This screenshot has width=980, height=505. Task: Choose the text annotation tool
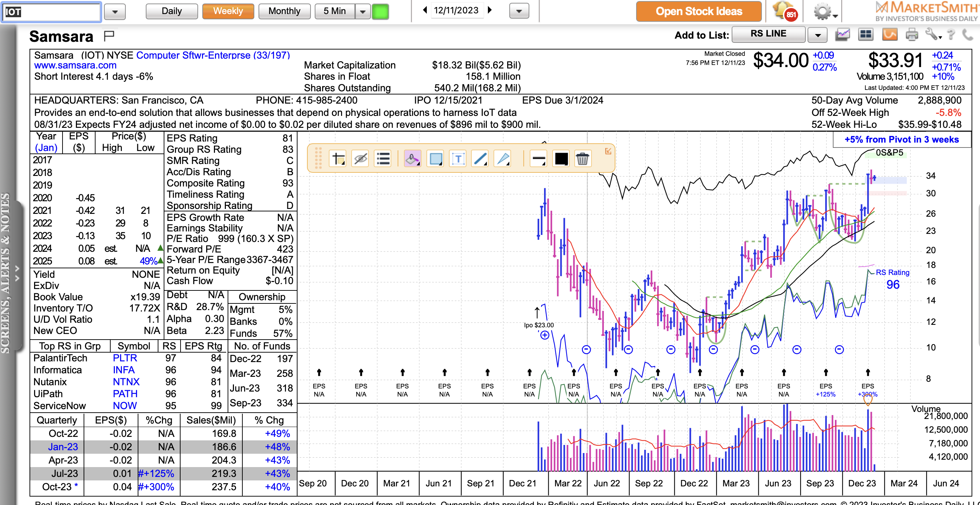coord(458,159)
